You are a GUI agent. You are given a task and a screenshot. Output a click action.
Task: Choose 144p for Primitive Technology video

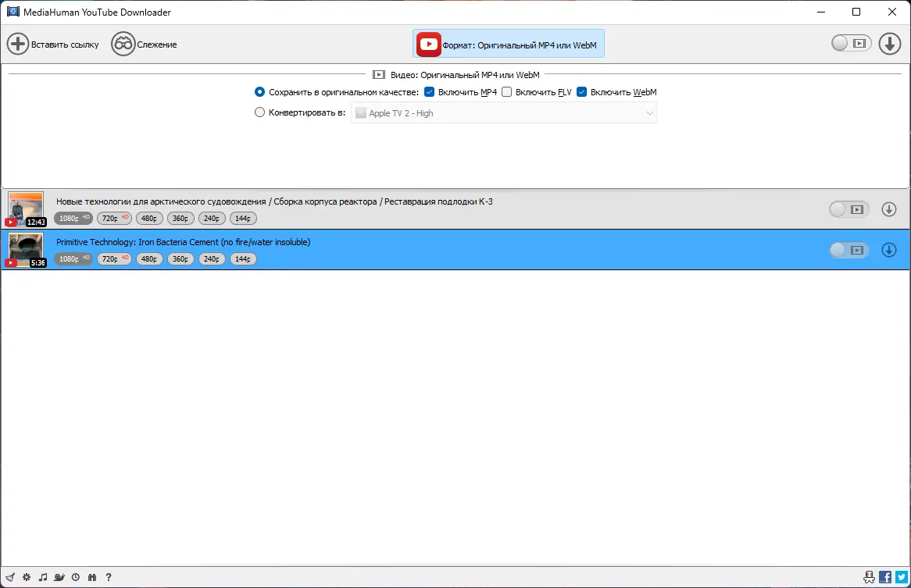tap(243, 259)
